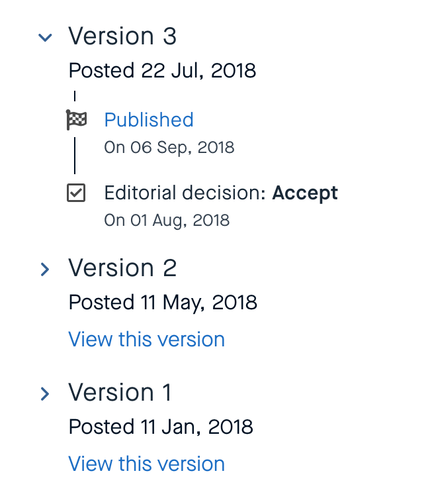430x504 pixels.
Task: Click the Posted 22 Jul, 2018 date
Action: (x=162, y=70)
